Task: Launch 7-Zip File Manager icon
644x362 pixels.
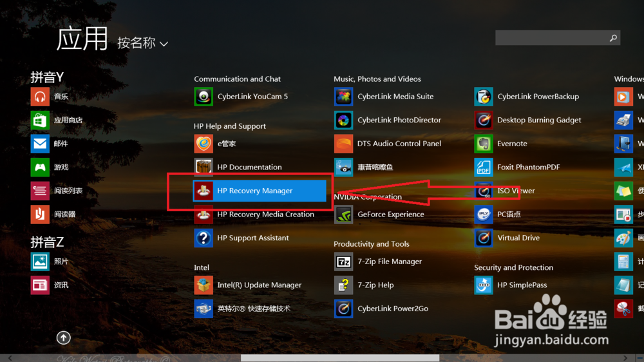Action: click(343, 262)
